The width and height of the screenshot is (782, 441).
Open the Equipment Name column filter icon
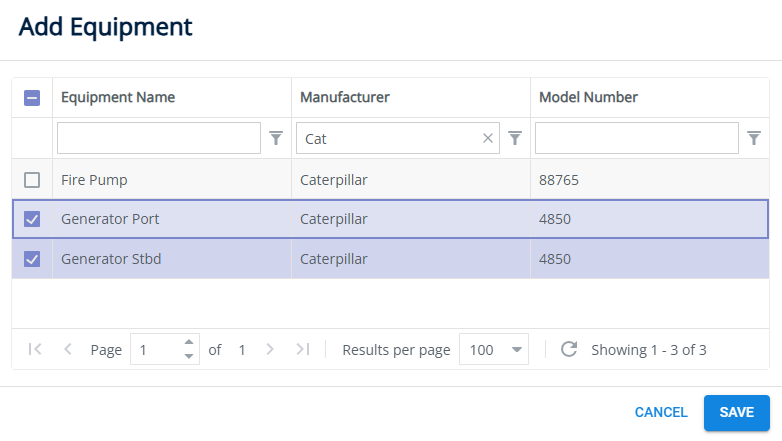coord(276,139)
